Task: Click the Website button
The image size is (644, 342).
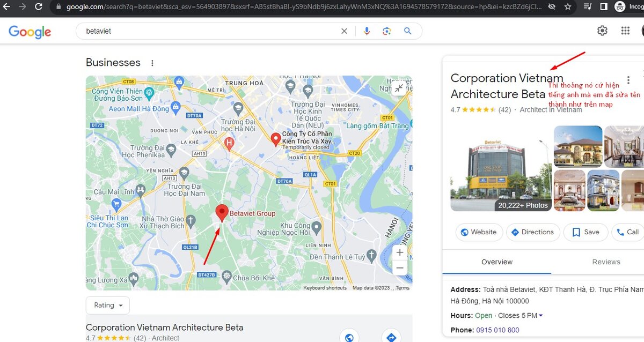Action: tap(479, 232)
